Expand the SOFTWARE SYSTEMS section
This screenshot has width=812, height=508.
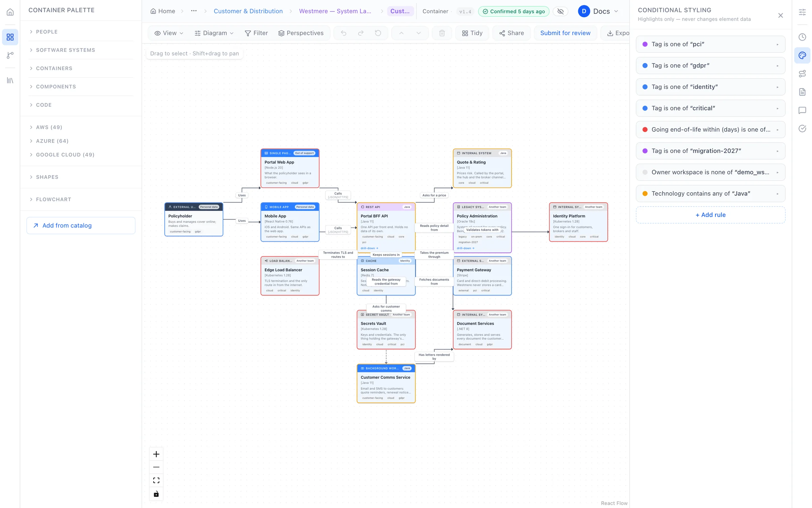81,50
